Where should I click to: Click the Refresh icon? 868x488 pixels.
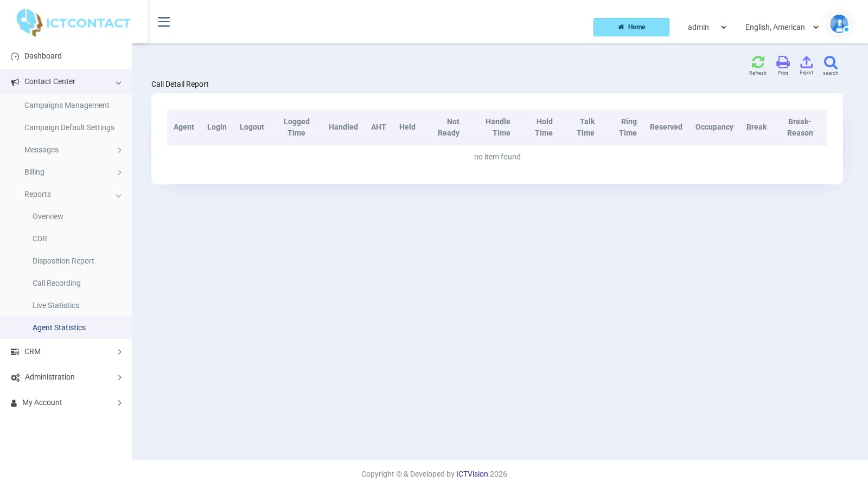pyautogui.click(x=758, y=62)
